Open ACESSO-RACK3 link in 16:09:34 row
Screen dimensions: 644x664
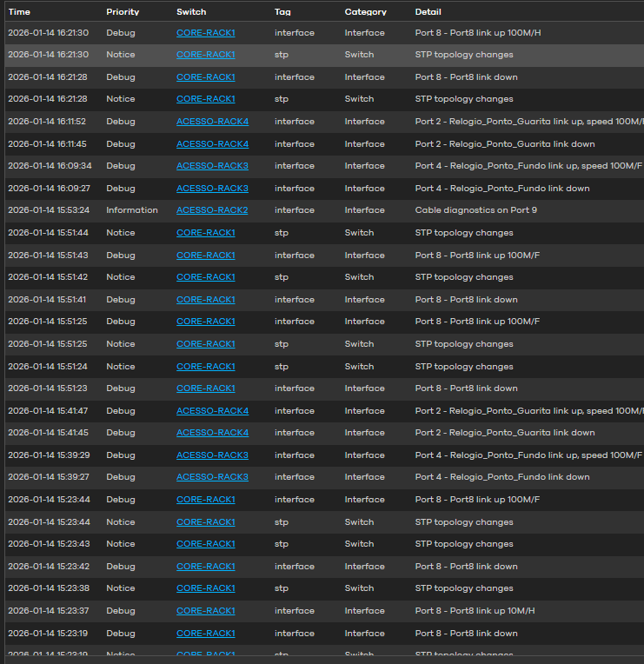(212, 166)
